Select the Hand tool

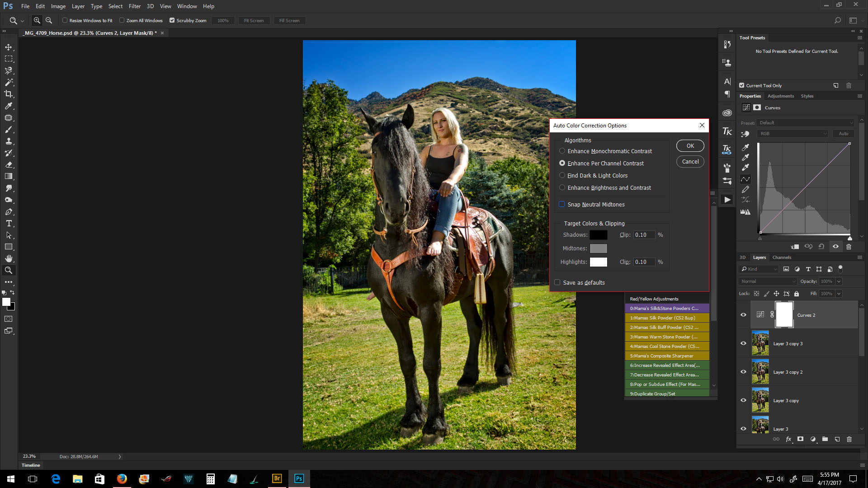[9, 258]
